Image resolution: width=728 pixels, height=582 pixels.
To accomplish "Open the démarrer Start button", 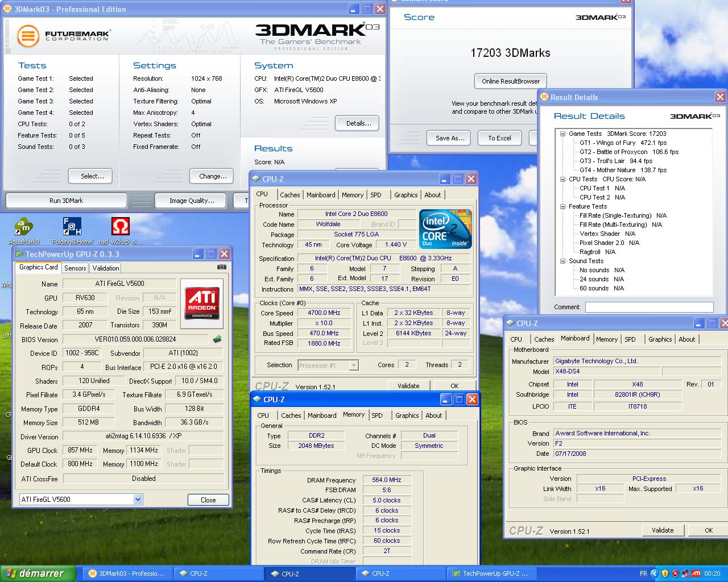I will point(38,573).
